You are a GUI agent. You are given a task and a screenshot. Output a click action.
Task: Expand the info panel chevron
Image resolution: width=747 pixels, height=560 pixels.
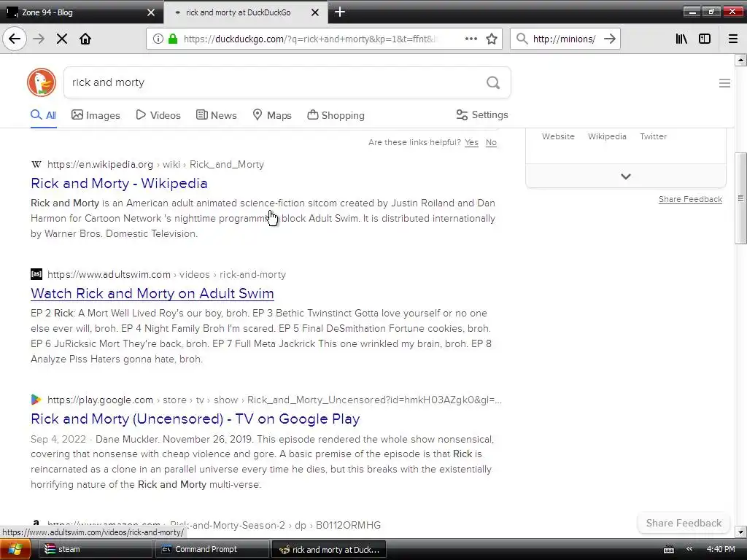(626, 176)
